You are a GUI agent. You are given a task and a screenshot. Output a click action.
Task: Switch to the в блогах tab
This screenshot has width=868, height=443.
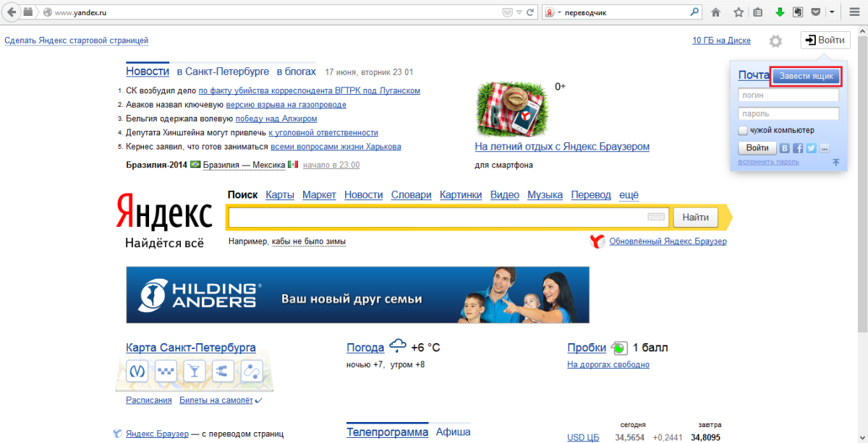click(297, 72)
